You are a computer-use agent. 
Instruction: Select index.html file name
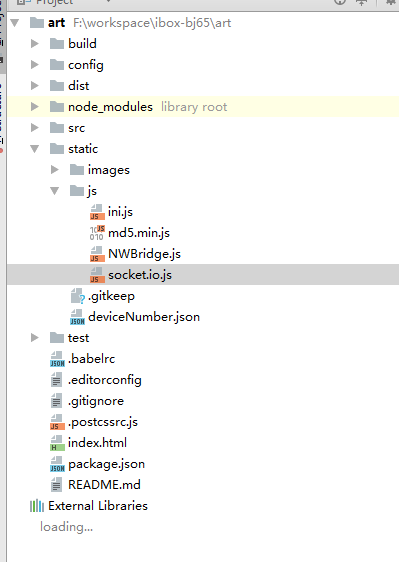pyautogui.click(x=98, y=443)
